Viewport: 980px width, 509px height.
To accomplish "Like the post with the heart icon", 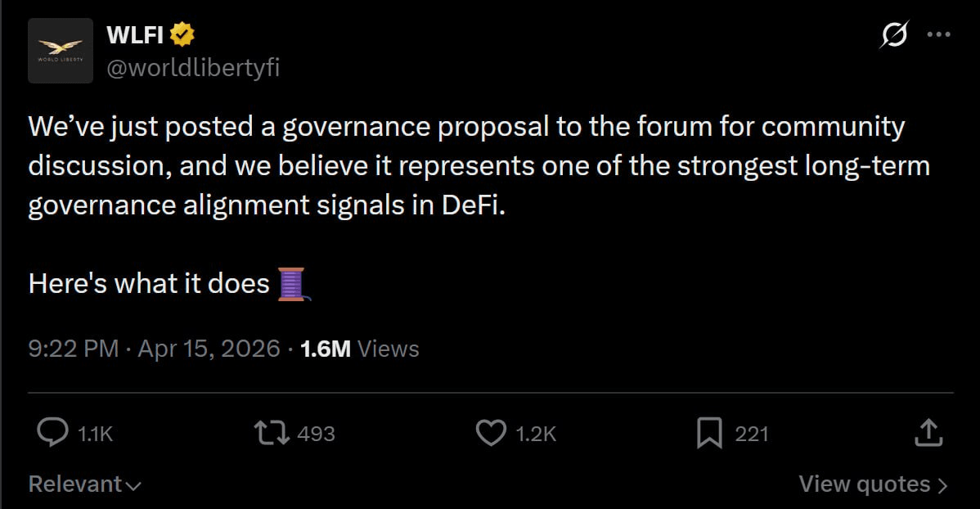I will 491,433.
